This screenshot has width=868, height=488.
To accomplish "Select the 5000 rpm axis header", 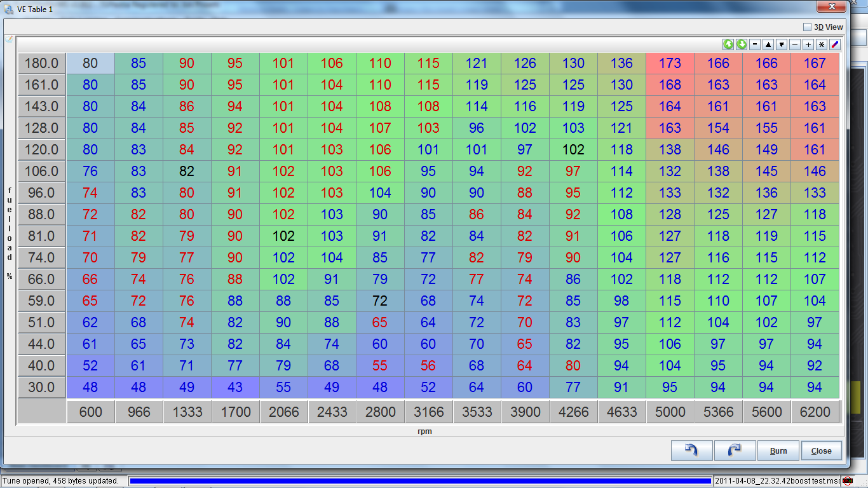I will [670, 412].
